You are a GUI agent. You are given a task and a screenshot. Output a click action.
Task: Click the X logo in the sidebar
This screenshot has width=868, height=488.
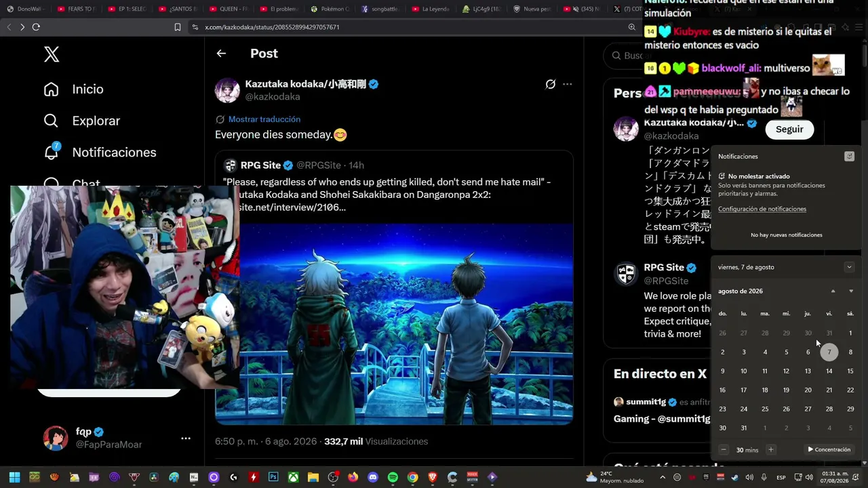pyautogui.click(x=52, y=55)
